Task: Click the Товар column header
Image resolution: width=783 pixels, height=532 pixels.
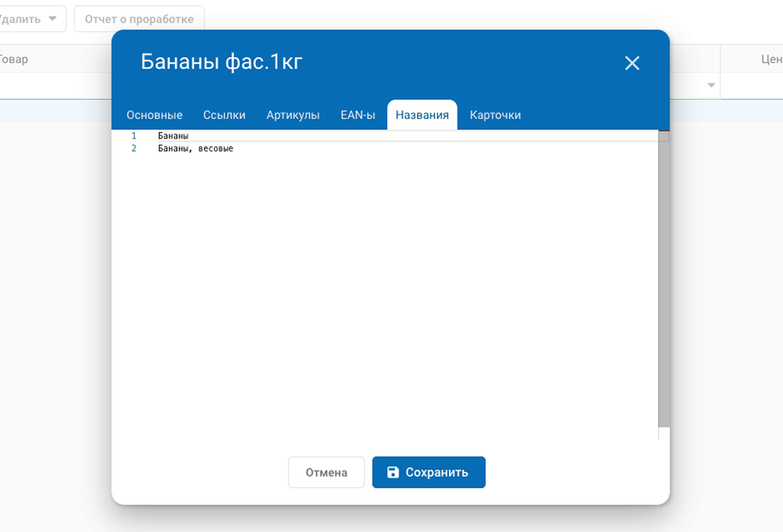Action: [x=14, y=59]
